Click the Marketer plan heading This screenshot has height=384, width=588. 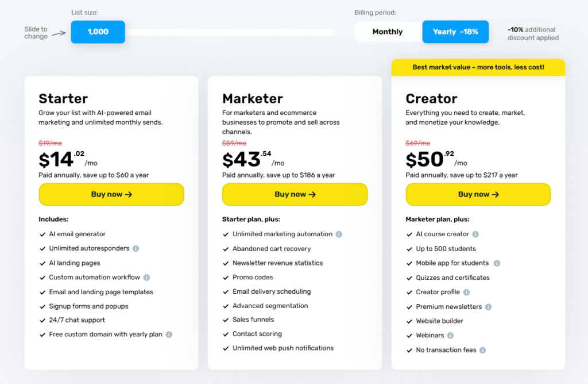[x=253, y=98]
